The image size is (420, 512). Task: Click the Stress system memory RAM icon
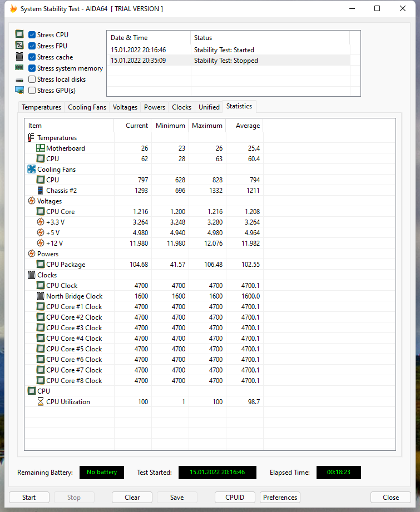[x=19, y=68]
